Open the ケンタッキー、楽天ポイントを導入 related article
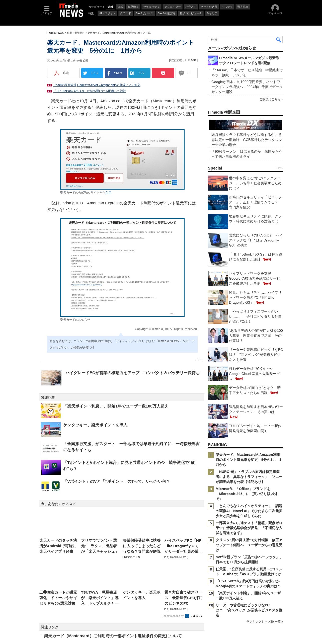 click(95, 425)
